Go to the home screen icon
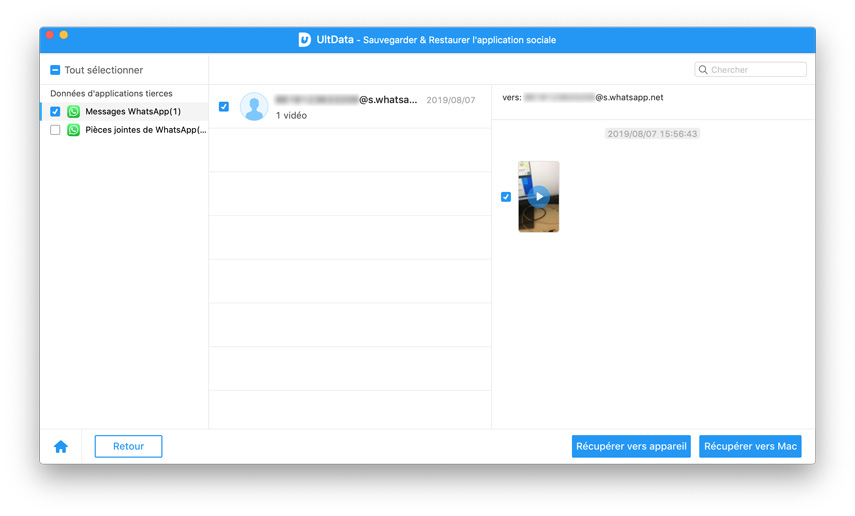This screenshot has height=516, width=855. point(61,447)
